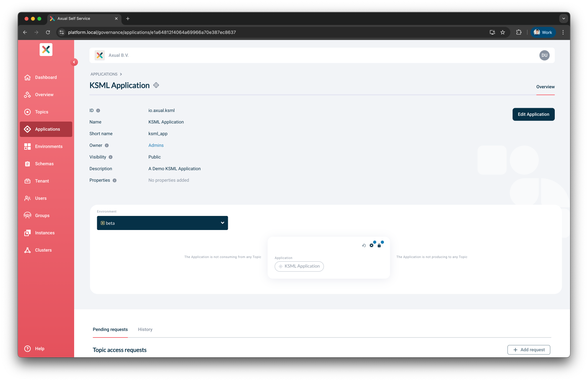
Task: Click the Edit Application button
Action: [533, 114]
